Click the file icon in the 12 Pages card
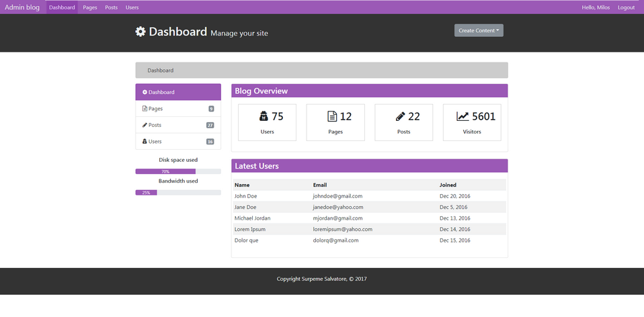Viewport: 644px width, 317px height. [332, 116]
